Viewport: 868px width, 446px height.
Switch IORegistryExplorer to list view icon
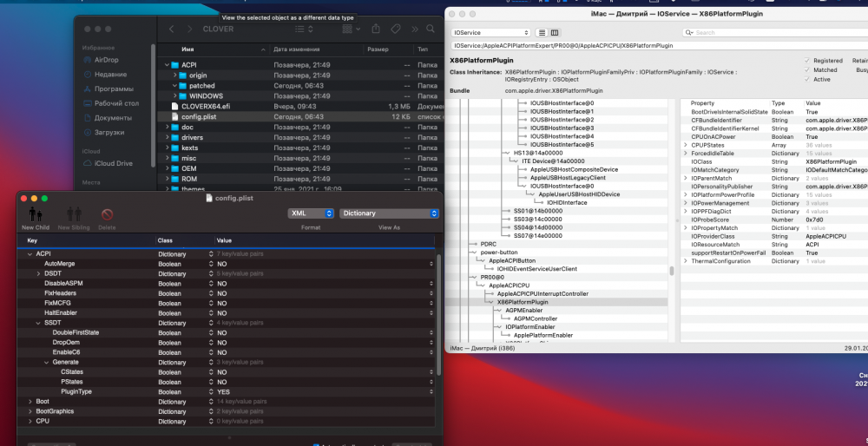pos(542,33)
